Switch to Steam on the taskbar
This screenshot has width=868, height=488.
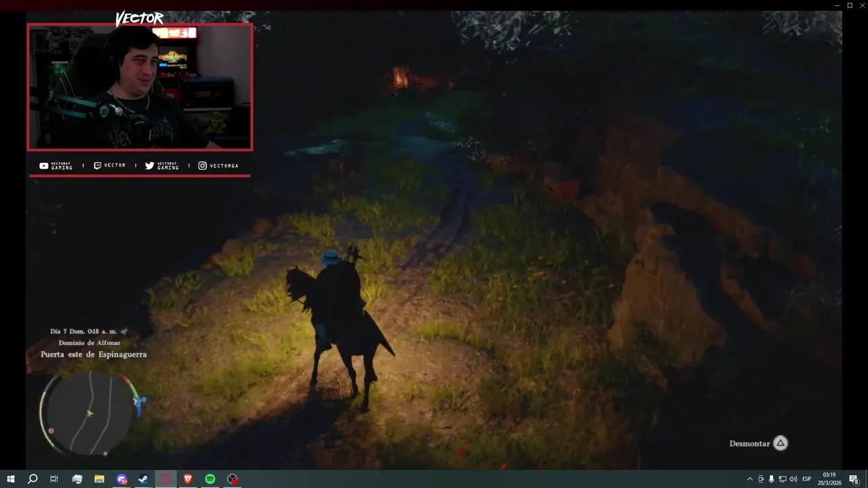click(144, 479)
